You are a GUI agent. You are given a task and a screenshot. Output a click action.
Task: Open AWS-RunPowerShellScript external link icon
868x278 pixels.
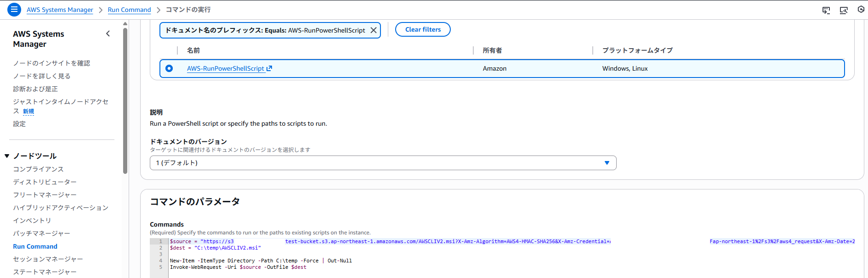click(x=269, y=68)
